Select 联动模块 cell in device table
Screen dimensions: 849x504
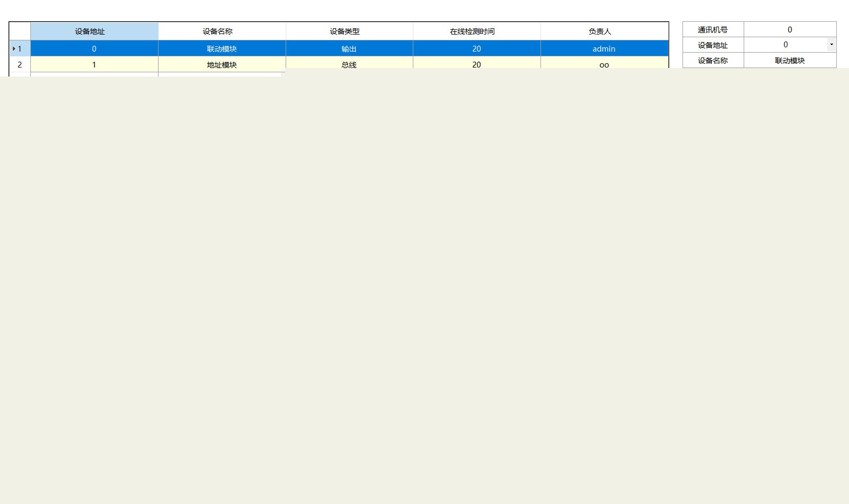point(222,48)
